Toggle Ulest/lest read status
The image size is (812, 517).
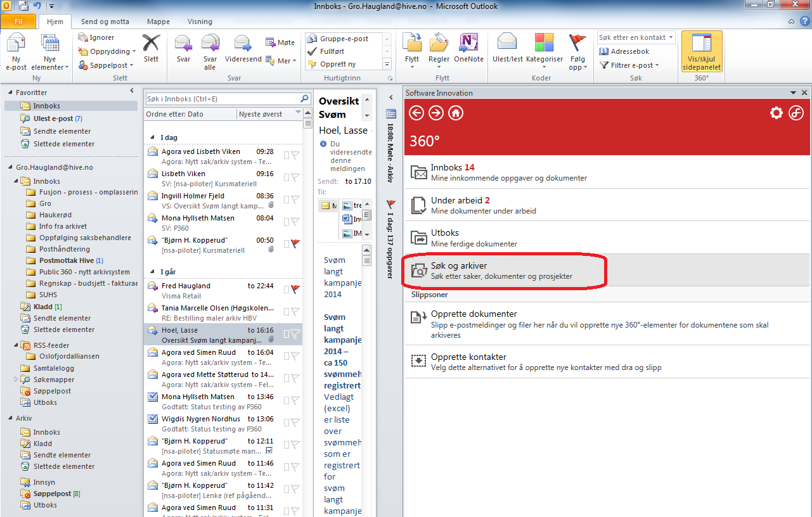(508, 49)
